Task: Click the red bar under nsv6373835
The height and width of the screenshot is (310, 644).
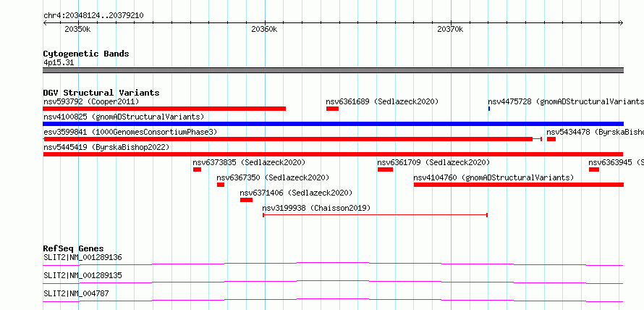Action: [197, 169]
